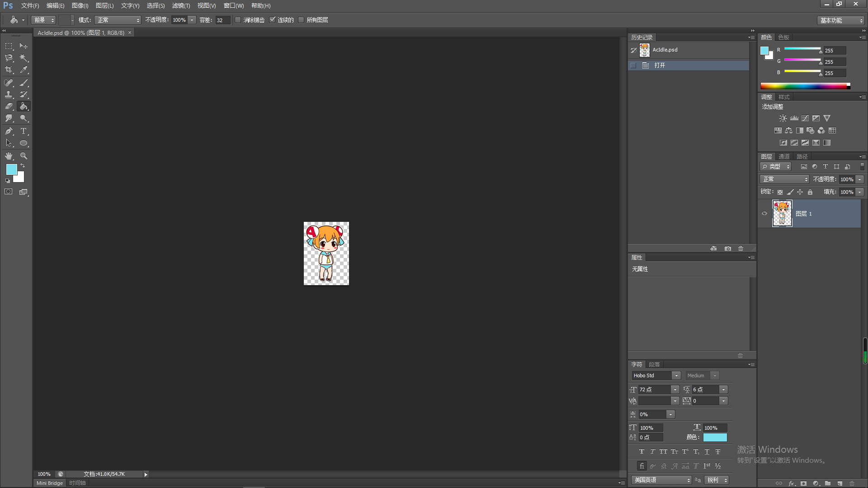
Task: Add layer style fx button
Action: click(x=792, y=483)
